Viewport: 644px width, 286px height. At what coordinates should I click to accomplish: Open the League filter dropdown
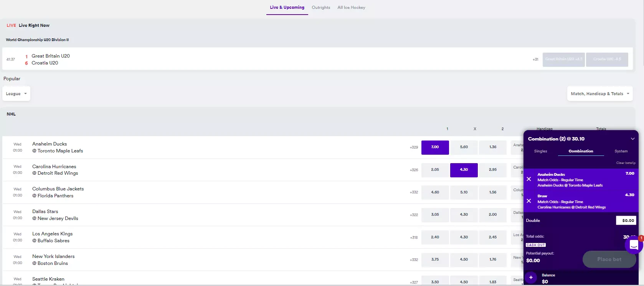point(16,94)
